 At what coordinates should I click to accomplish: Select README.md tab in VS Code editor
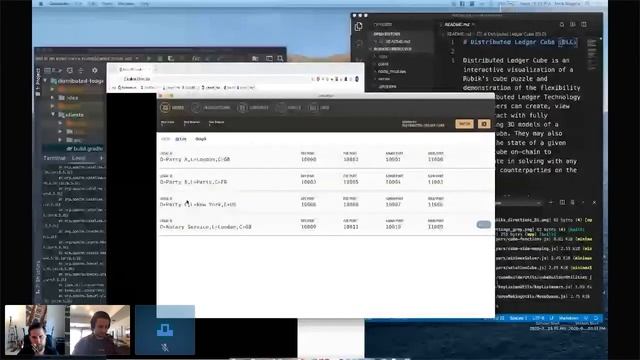click(x=457, y=24)
